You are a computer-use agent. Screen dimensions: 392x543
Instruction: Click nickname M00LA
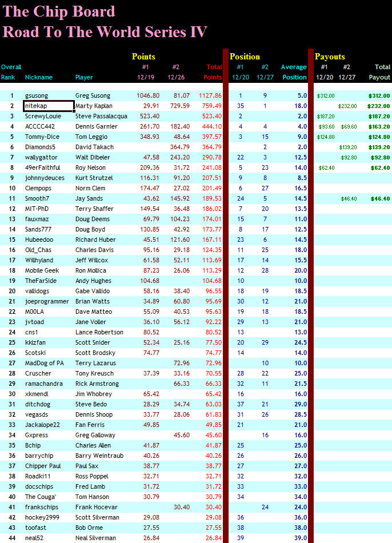[34, 312]
